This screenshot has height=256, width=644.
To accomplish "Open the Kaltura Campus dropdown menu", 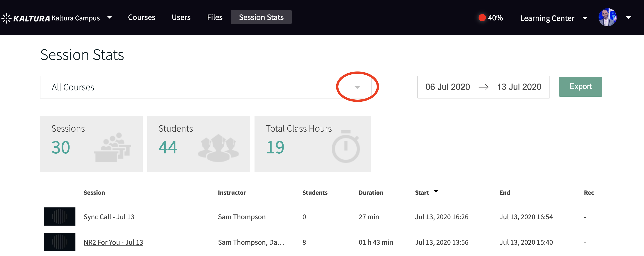I will pyautogui.click(x=110, y=17).
